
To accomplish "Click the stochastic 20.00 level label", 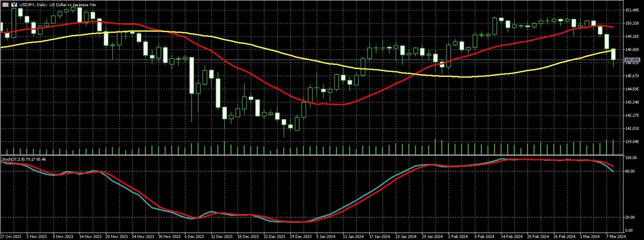I will point(631,217).
